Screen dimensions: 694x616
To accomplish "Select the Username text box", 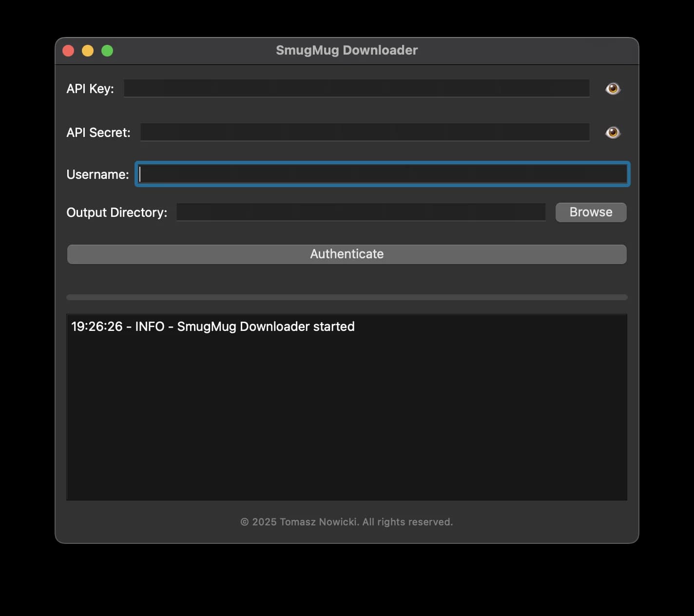I will tap(382, 174).
